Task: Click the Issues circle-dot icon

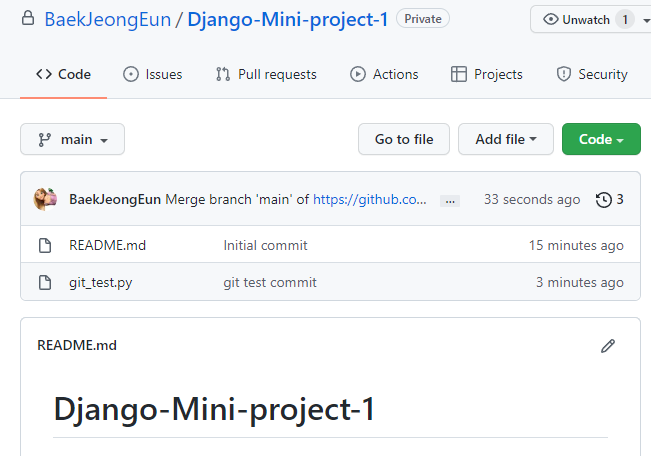Action: (131, 74)
